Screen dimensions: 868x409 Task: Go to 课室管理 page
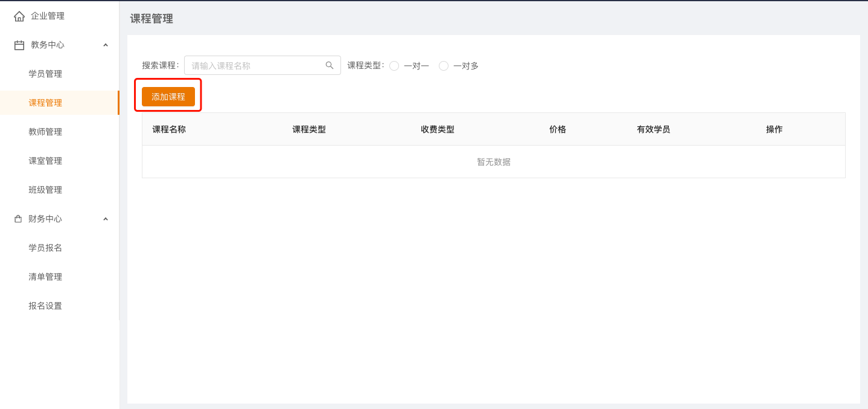pyautogui.click(x=45, y=161)
